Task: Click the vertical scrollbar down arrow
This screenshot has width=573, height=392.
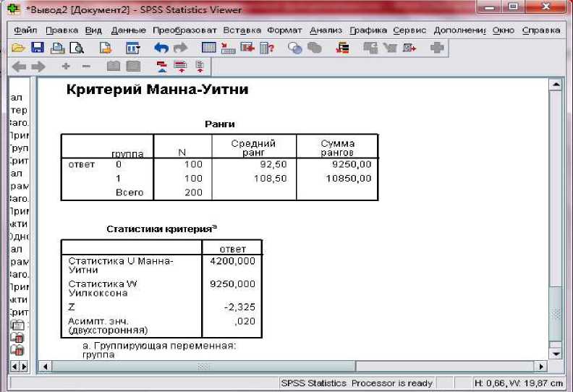Action: (x=556, y=353)
